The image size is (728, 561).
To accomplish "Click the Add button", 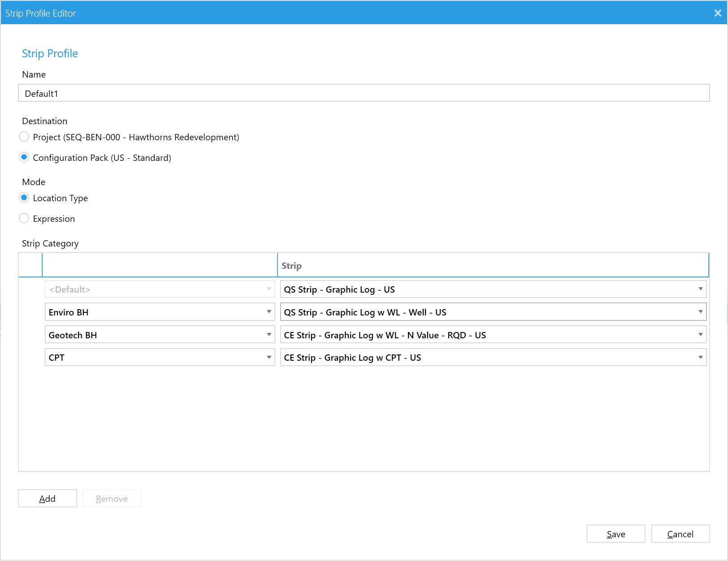I will [x=47, y=498].
